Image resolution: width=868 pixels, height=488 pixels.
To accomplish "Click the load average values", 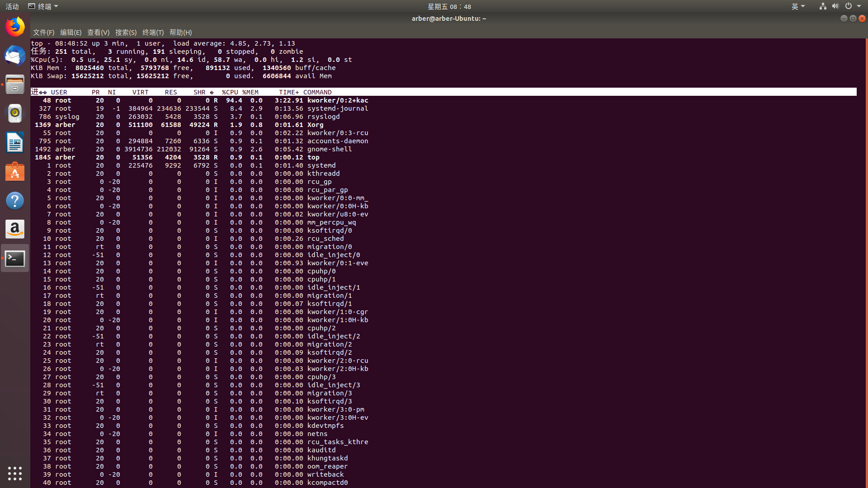I will pyautogui.click(x=262, y=43).
